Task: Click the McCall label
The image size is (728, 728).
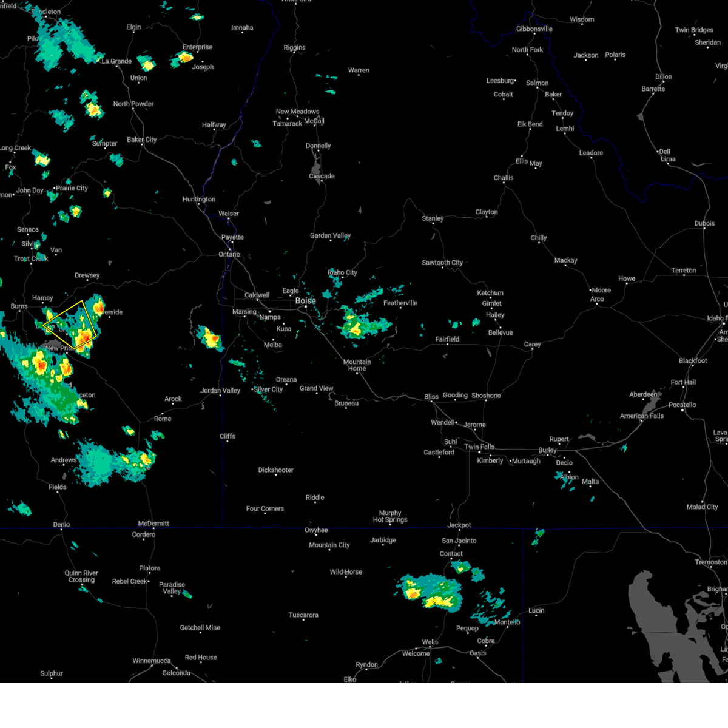Action: pos(314,121)
